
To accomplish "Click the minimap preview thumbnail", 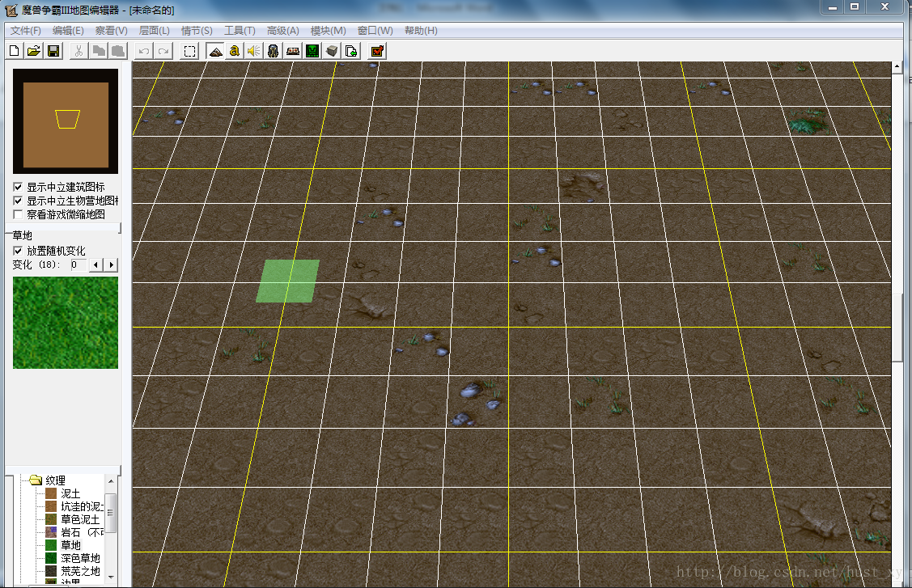I will click(x=65, y=121).
